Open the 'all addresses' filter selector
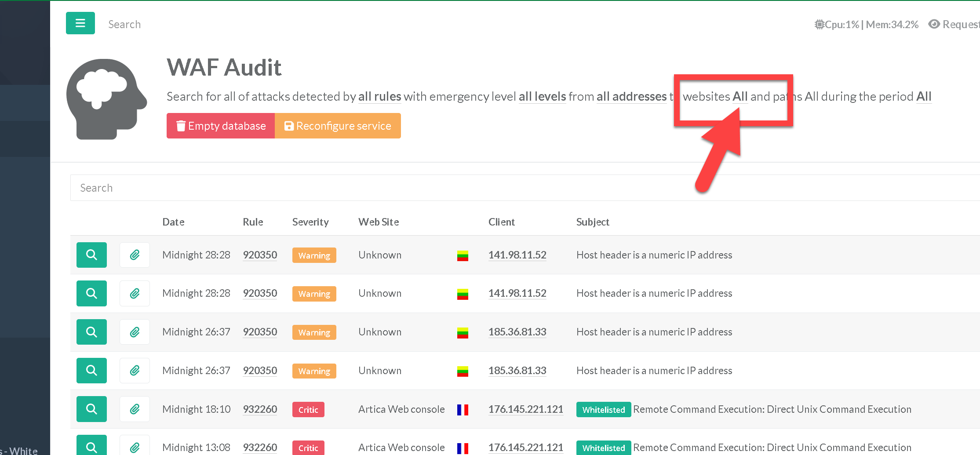Viewport: 980px width, 455px height. coord(631,97)
